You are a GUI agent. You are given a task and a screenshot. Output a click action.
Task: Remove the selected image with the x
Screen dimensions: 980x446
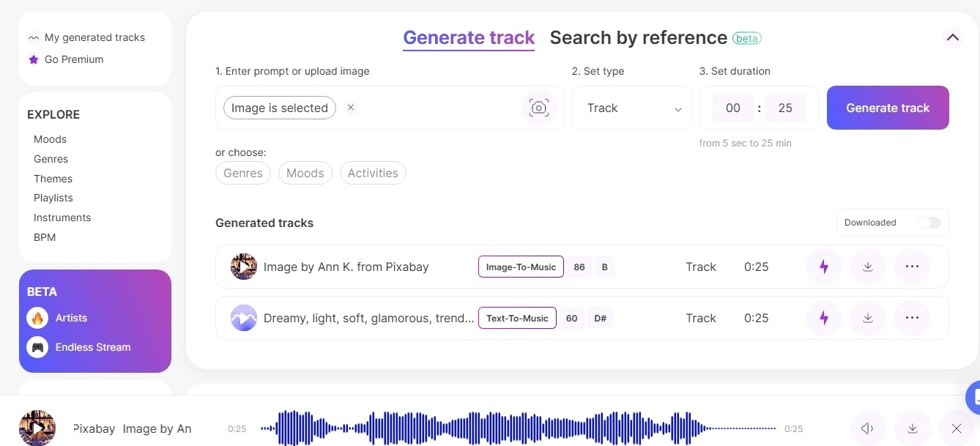[351, 107]
